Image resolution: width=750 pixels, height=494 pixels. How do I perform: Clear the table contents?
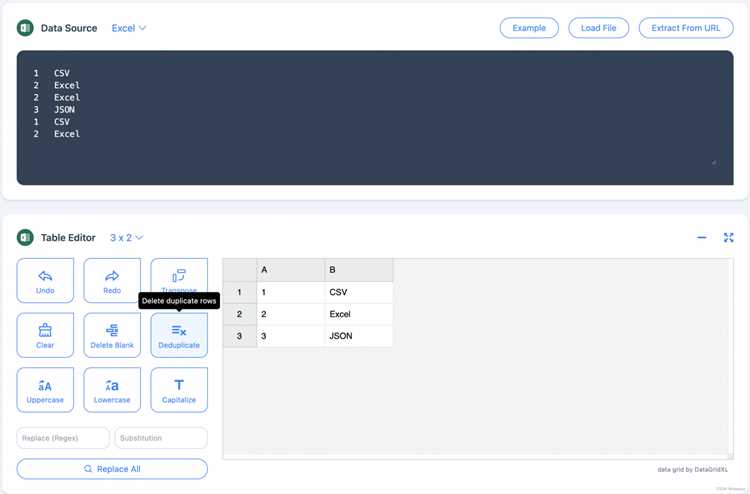click(x=45, y=335)
